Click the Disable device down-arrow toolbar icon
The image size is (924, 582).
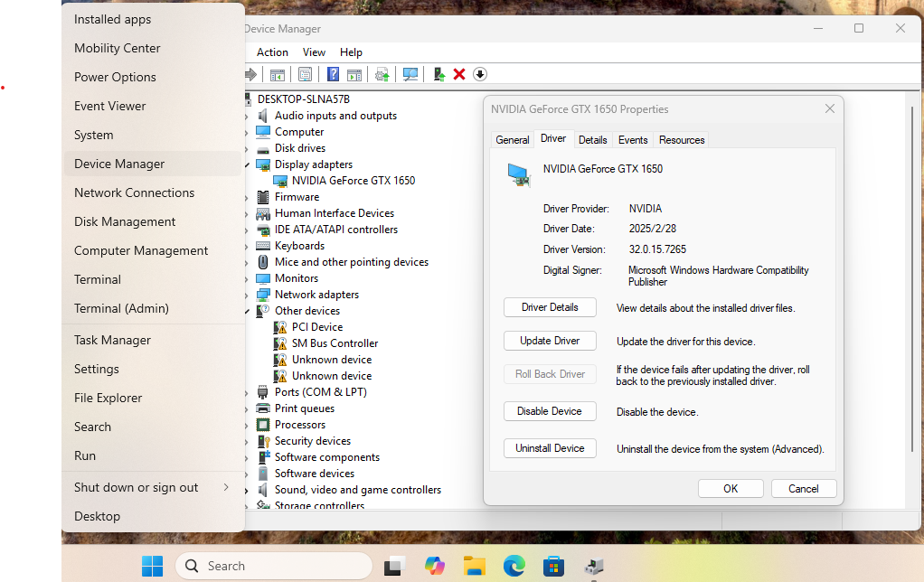point(480,74)
